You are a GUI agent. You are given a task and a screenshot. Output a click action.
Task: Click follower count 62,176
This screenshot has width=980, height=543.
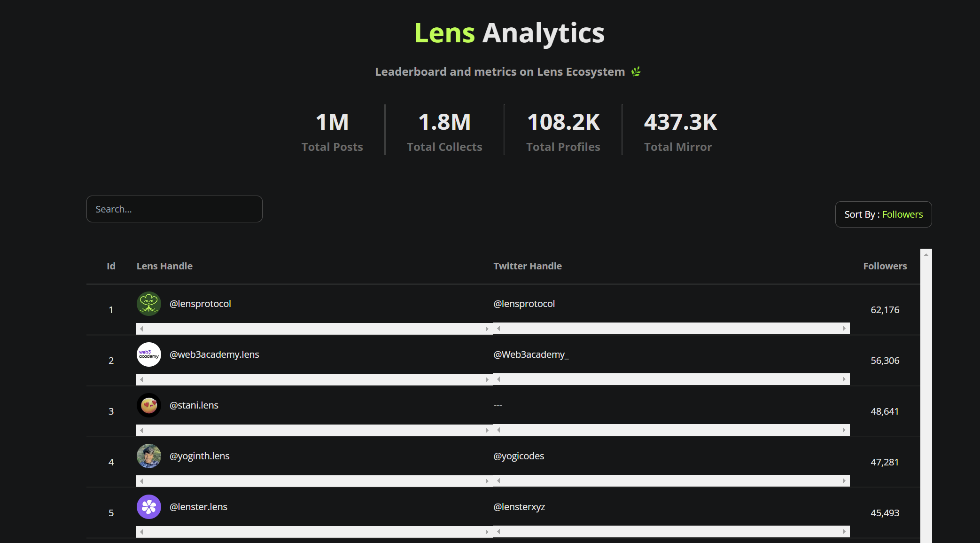(x=885, y=310)
